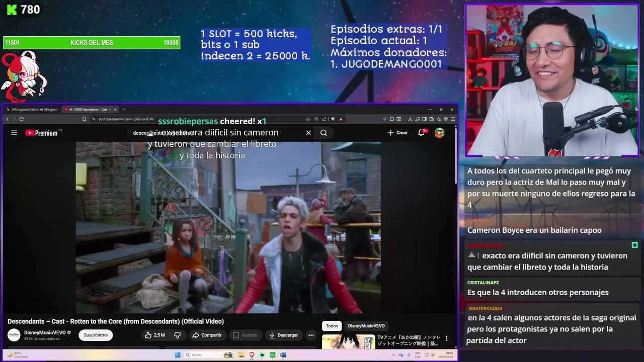The height and width of the screenshot is (362, 644).
Task: Open the browser main menu icon
Action: point(452,119)
